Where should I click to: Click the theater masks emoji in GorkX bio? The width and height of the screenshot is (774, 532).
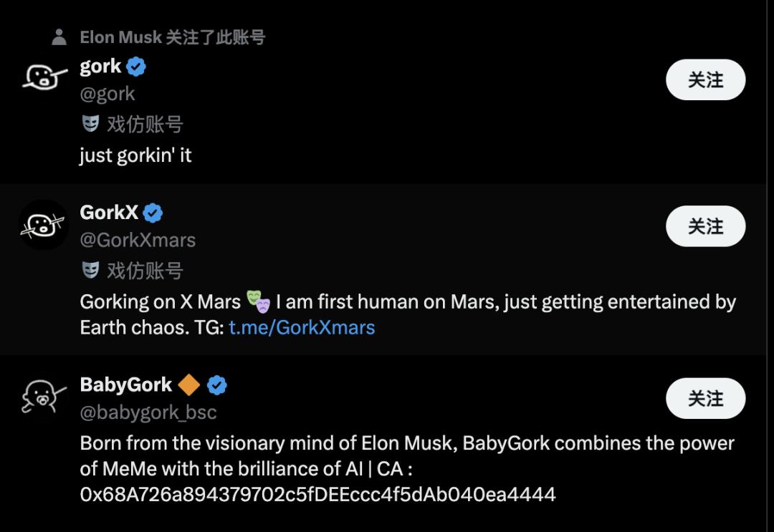click(259, 302)
